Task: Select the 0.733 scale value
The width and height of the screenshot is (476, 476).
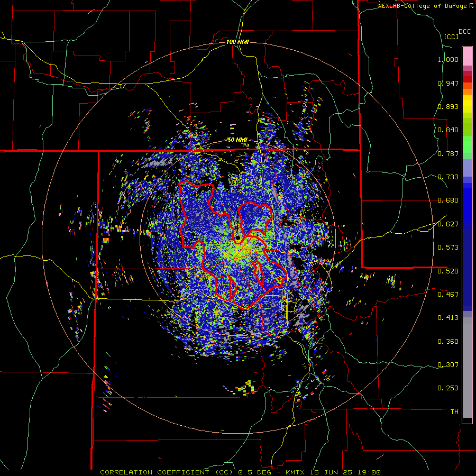Action: [x=448, y=177]
